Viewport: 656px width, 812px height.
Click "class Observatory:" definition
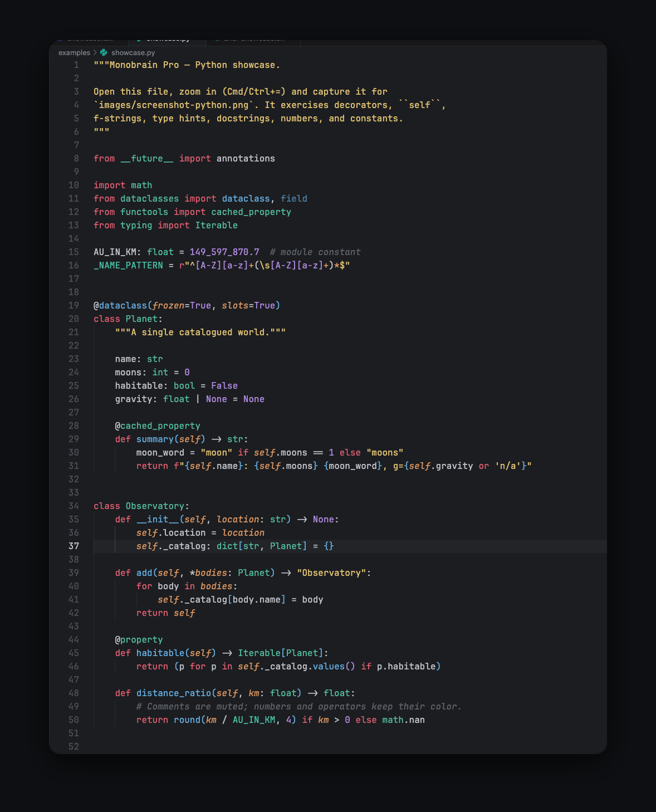click(141, 506)
